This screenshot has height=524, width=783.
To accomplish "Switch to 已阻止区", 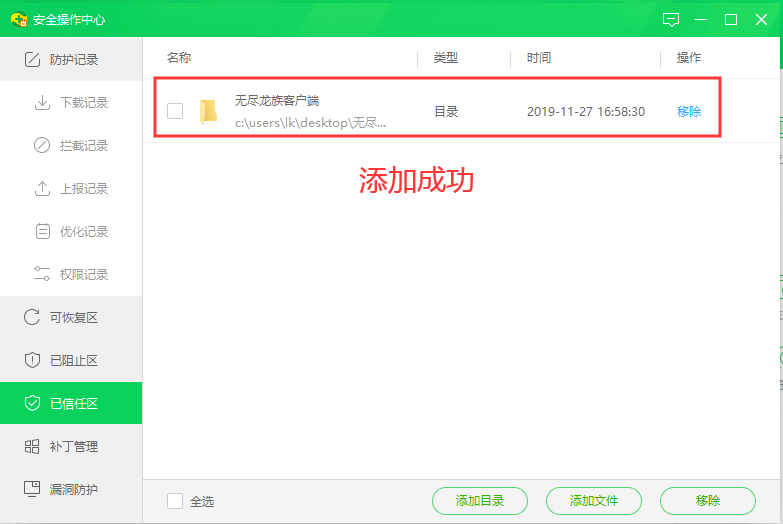I will [x=71, y=360].
